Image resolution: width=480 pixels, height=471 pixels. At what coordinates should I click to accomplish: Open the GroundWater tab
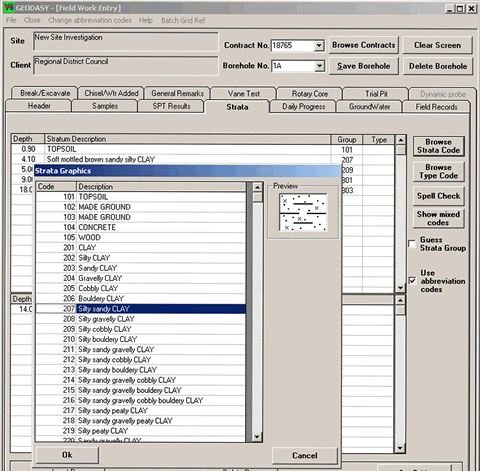pyautogui.click(x=369, y=107)
